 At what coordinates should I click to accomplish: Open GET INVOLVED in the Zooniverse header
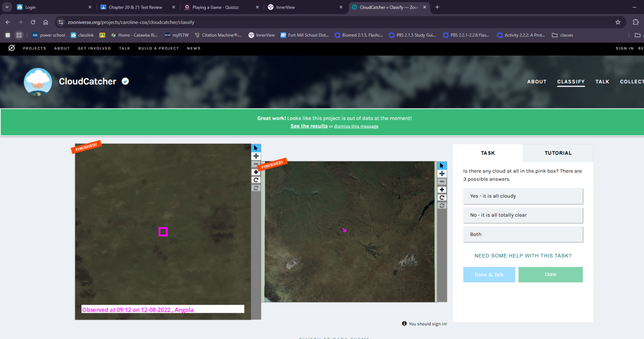tap(94, 48)
